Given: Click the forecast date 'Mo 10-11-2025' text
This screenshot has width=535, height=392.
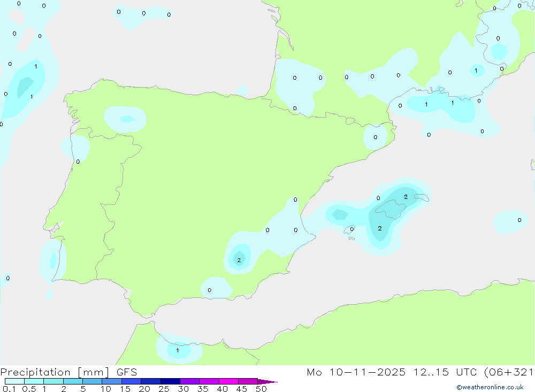Looking at the screenshot, I should (x=356, y=372).
